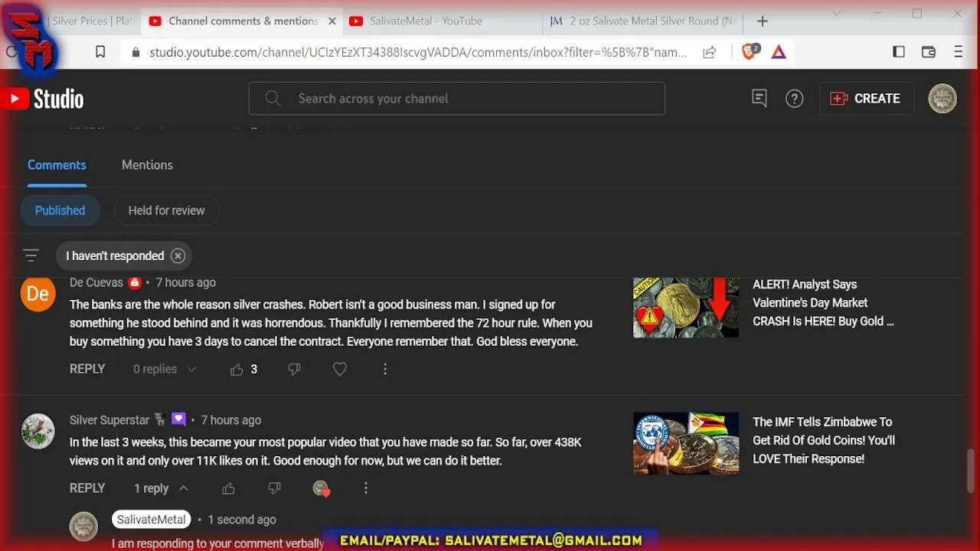Dislike De Cuevas's comment
This screenshot has height=551, width=980.
pyautogui.click(x=294, y=370)
